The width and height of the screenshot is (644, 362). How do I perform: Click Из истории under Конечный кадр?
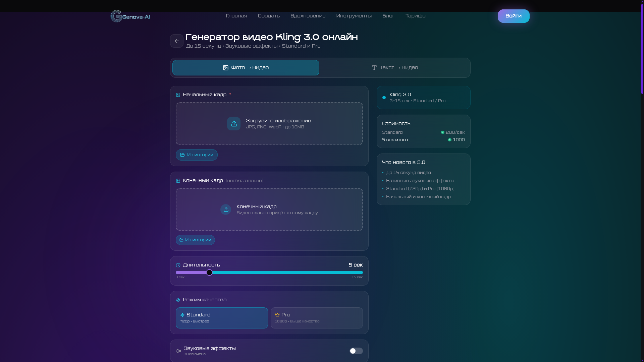pos(195,240)
